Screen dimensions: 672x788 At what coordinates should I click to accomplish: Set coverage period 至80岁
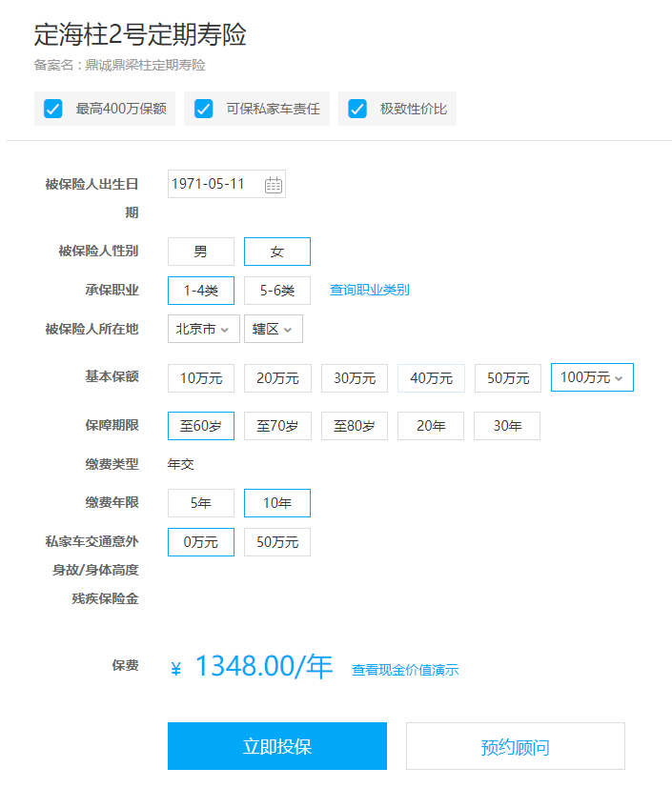pos(355,426)
